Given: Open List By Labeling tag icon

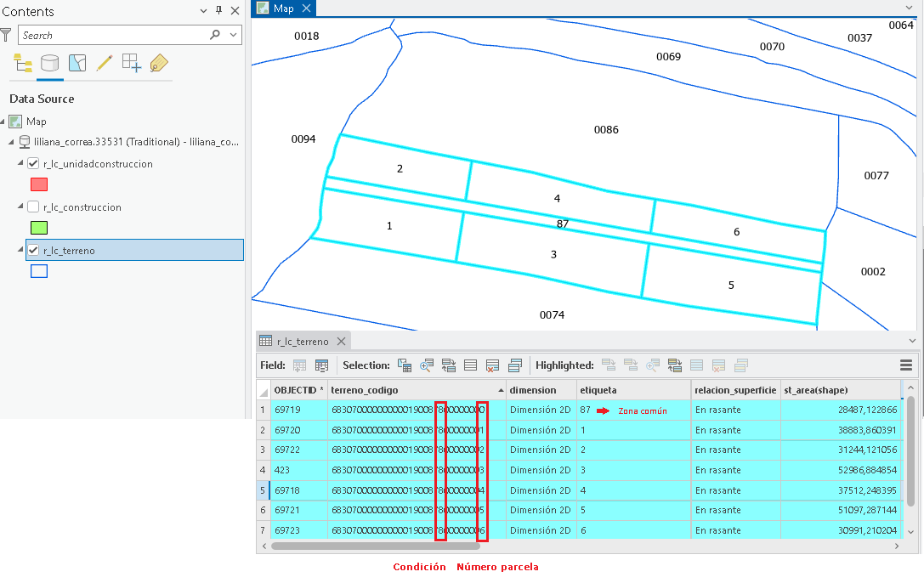Looking at the screenshot, I should pos(158,63).
